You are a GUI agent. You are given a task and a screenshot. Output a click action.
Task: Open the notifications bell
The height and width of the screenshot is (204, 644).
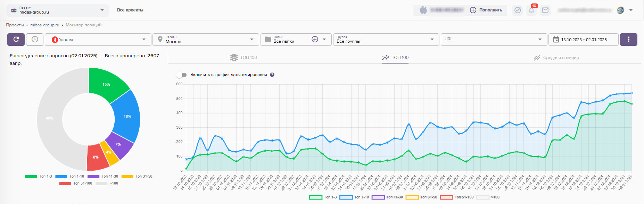pos(531,10)
